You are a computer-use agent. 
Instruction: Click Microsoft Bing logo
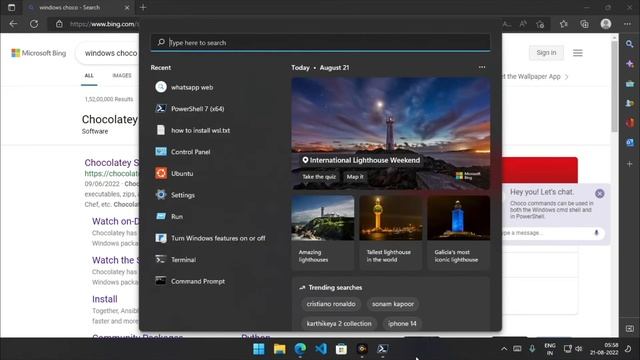coord(39,53)
